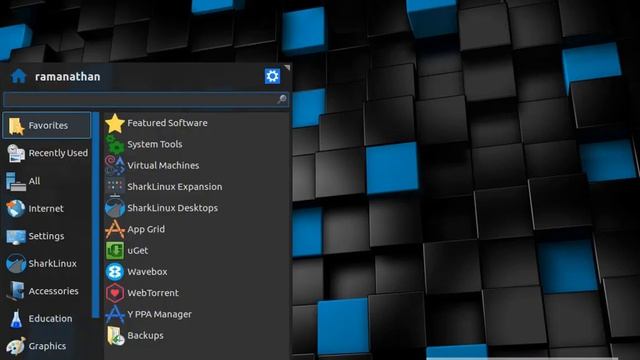Click the Favorites category icon
Screen dimensions: 640x360
16,126
